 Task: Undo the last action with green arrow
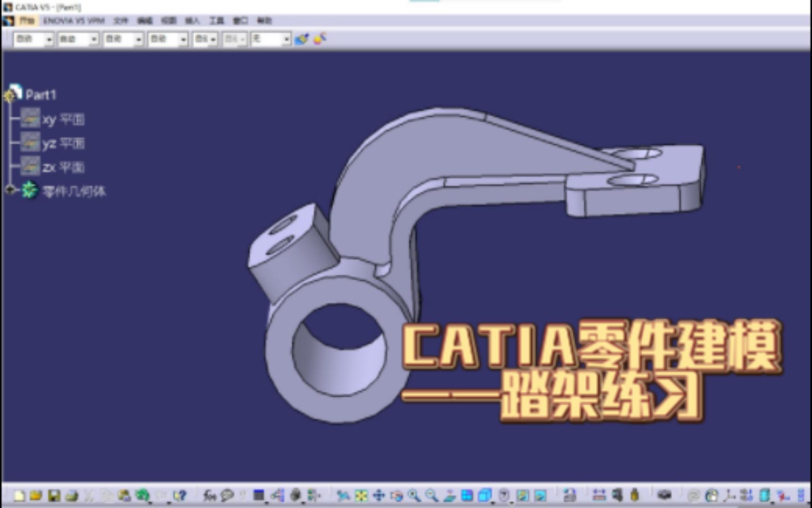(x=142, y=495)
